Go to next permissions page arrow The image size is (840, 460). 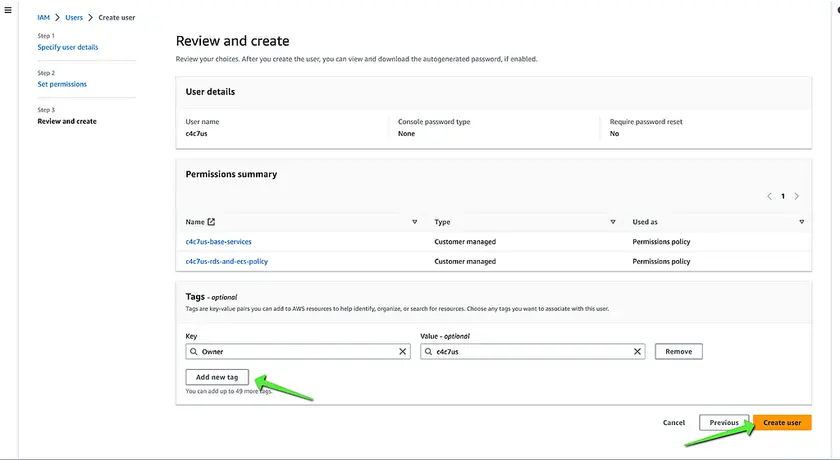(797, 196)
